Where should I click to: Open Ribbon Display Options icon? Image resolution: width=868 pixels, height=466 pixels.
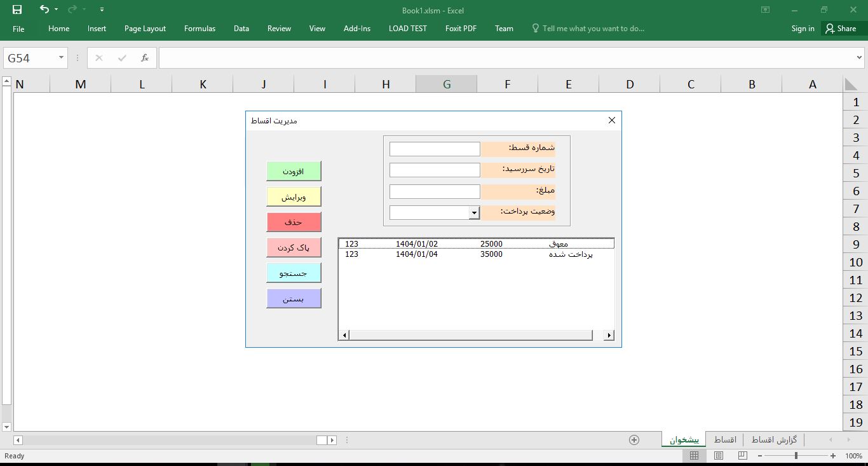(765, 10)
